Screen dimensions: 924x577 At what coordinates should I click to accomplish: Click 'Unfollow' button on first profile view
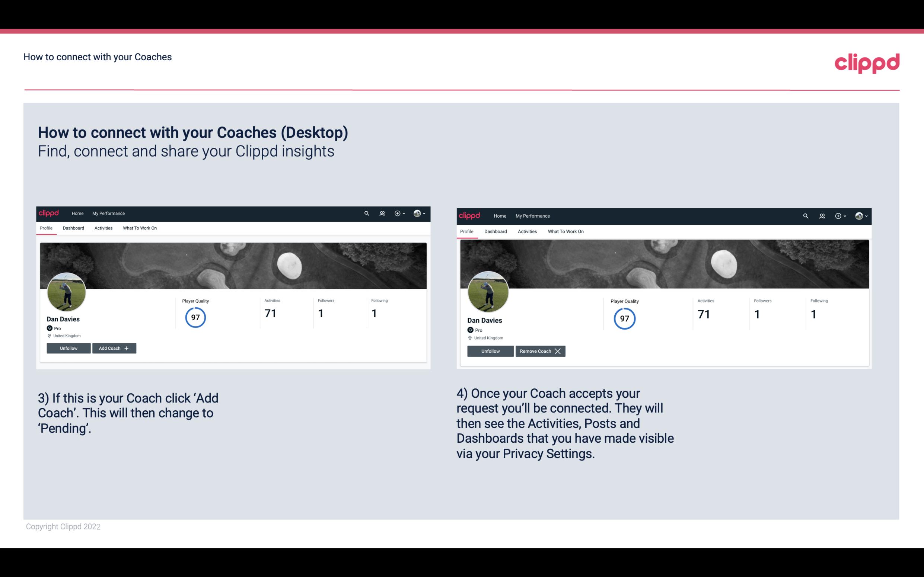tap(68, 348)
